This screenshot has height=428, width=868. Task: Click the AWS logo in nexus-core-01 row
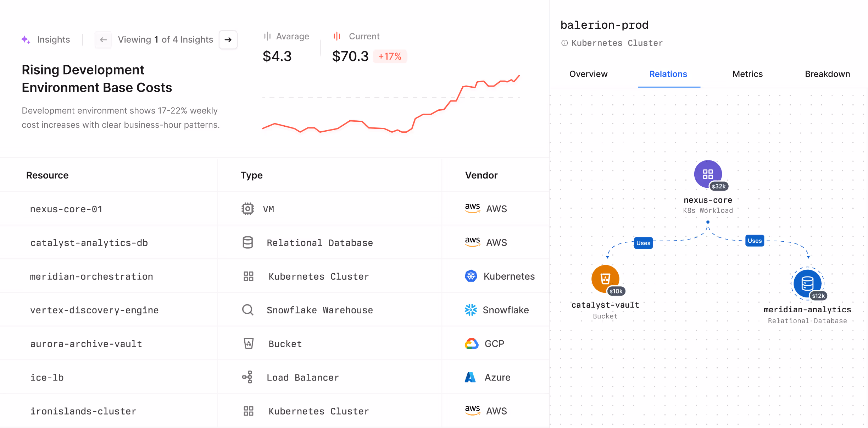pos(472,208)
